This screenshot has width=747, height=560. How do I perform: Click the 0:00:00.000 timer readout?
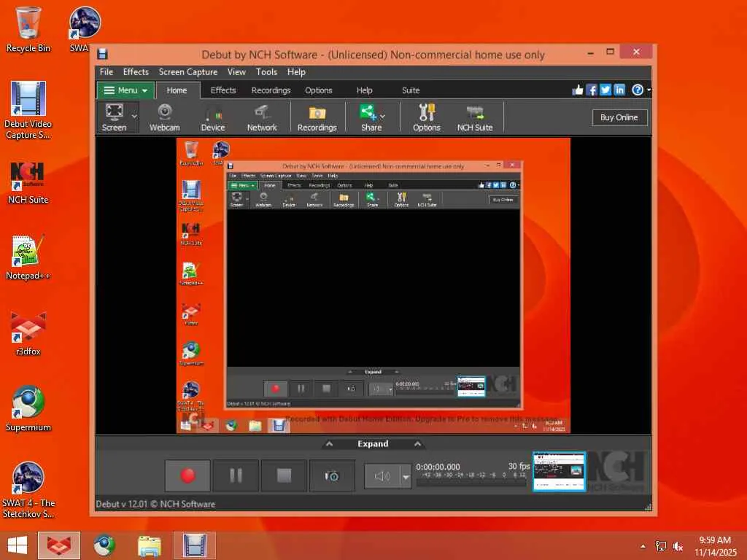[438, 467]
